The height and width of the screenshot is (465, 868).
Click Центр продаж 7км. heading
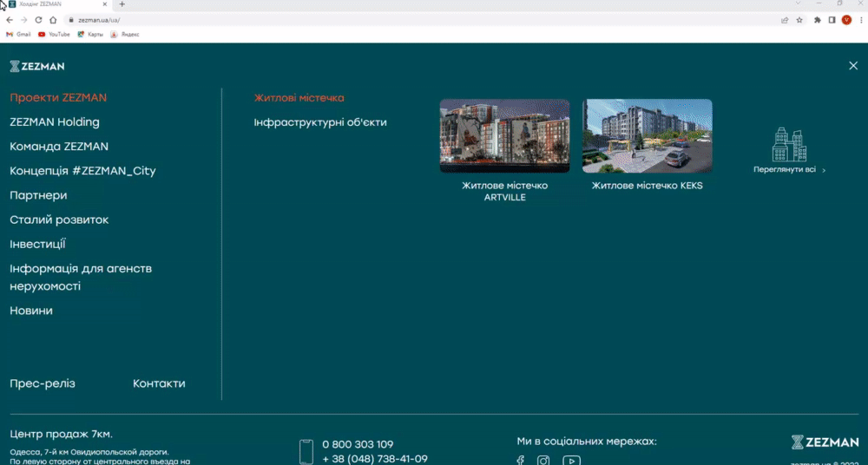(x=61, y=434)
